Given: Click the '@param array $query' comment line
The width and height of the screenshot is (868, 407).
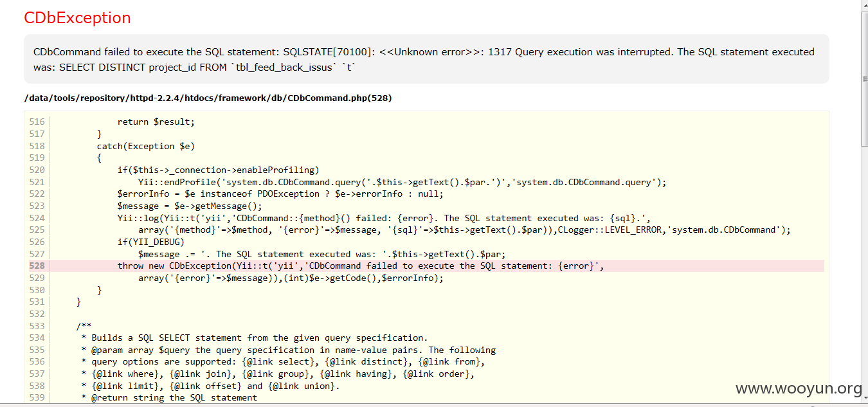Looking at the screenshot, I should tap(289, 350).
